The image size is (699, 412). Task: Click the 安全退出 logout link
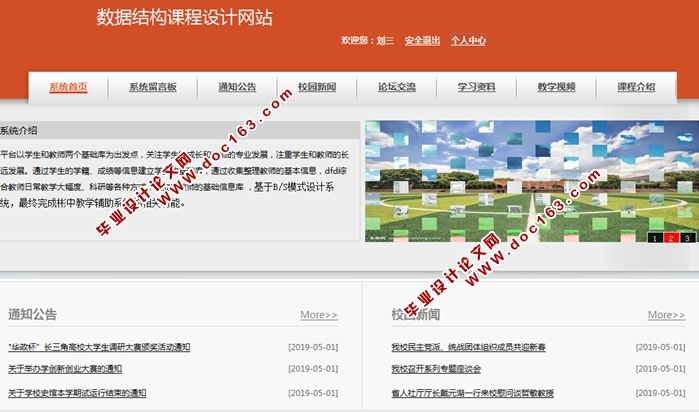(x=422, y=41)
